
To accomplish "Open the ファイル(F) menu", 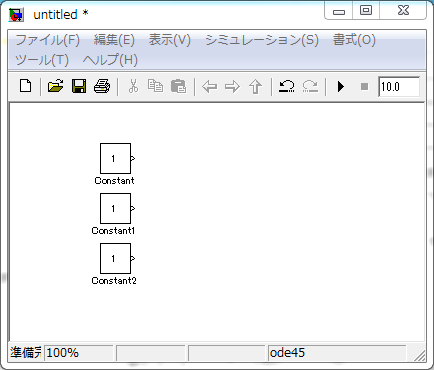I will [48, 40].
